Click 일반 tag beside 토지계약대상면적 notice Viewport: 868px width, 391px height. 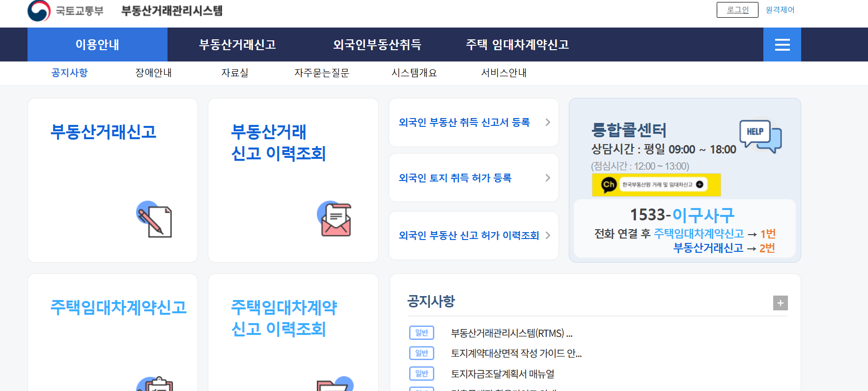click(421, 353)
